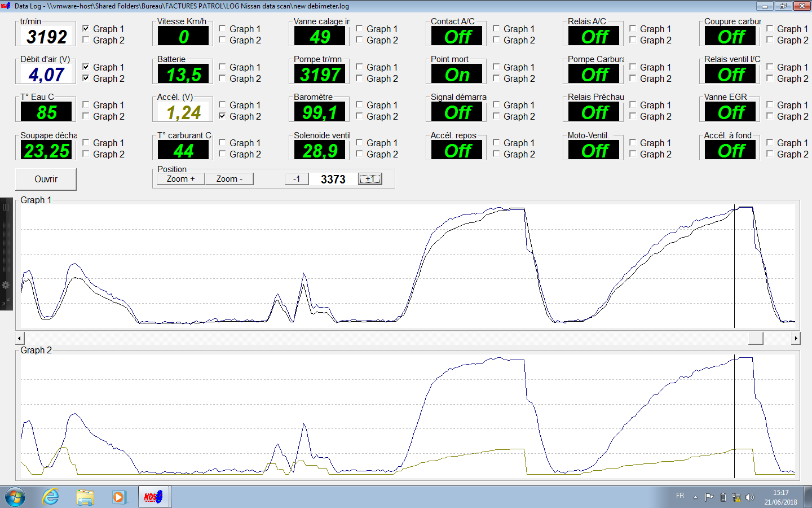Open Windows Explorer folder taskbar icon
The width and height of the screenshot is (812, 508).
click(x=85, y=497)
